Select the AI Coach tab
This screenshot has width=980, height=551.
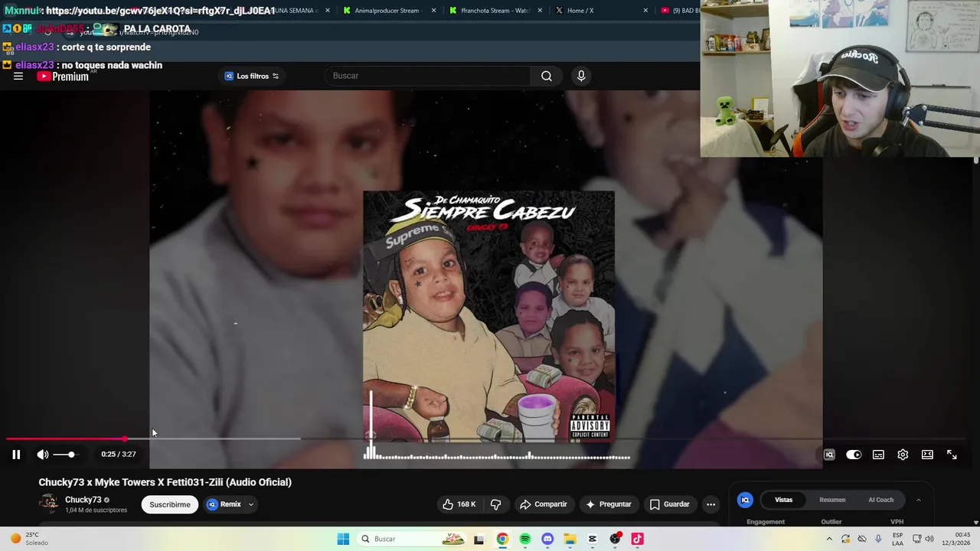tap(880, 500)
